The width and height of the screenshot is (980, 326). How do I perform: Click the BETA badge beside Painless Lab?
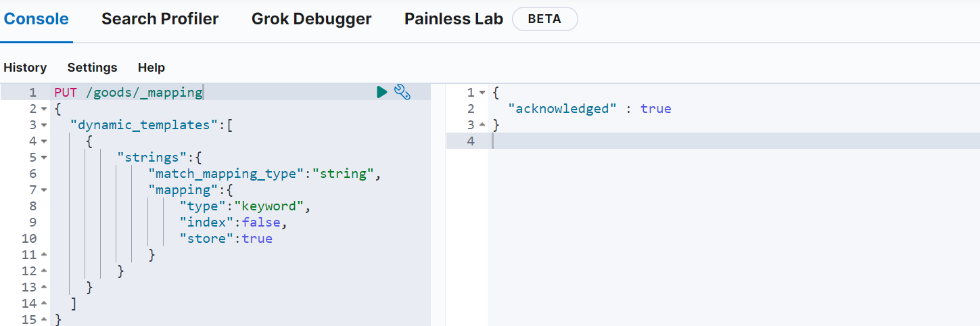[x=544, y=19]
